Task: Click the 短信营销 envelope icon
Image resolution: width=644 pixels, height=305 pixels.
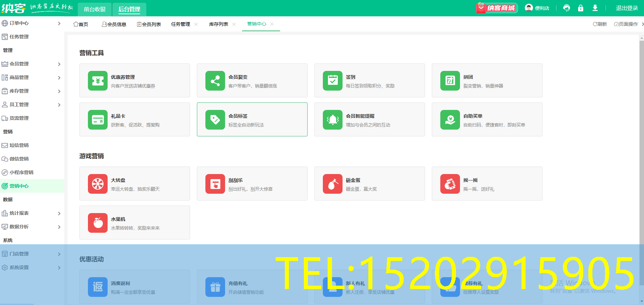Action: coord(5,145)
